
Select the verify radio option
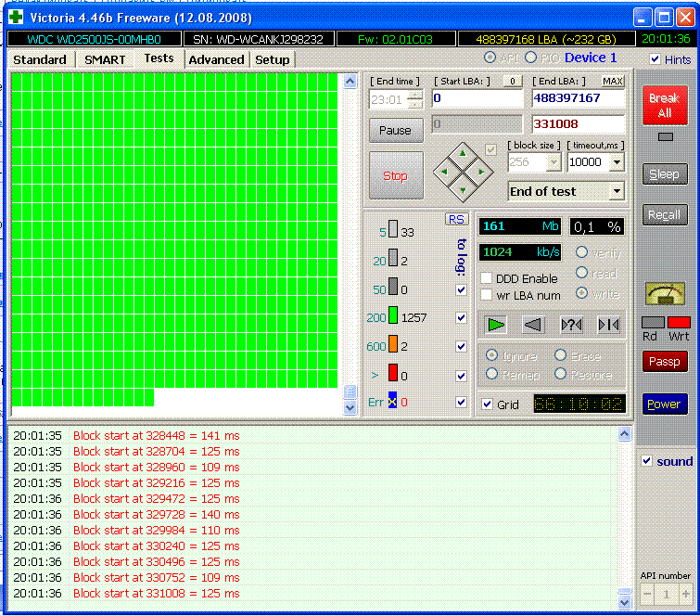coord(581,252)
